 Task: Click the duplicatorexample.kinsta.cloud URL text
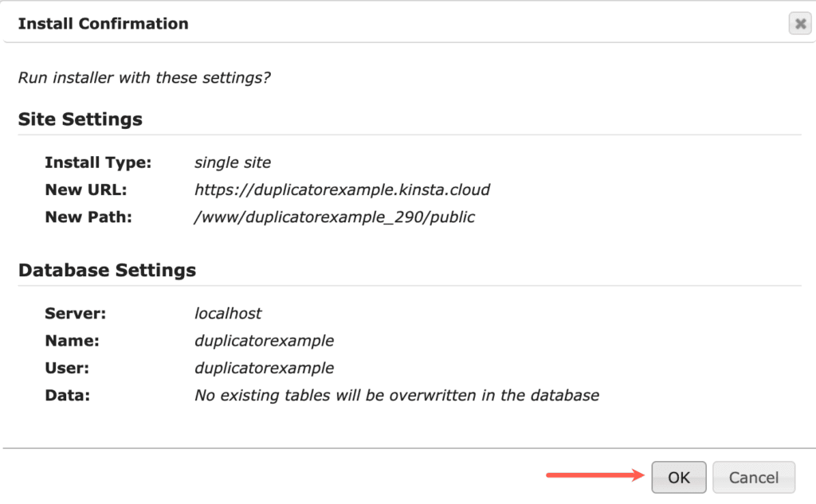tap(342, 189)
